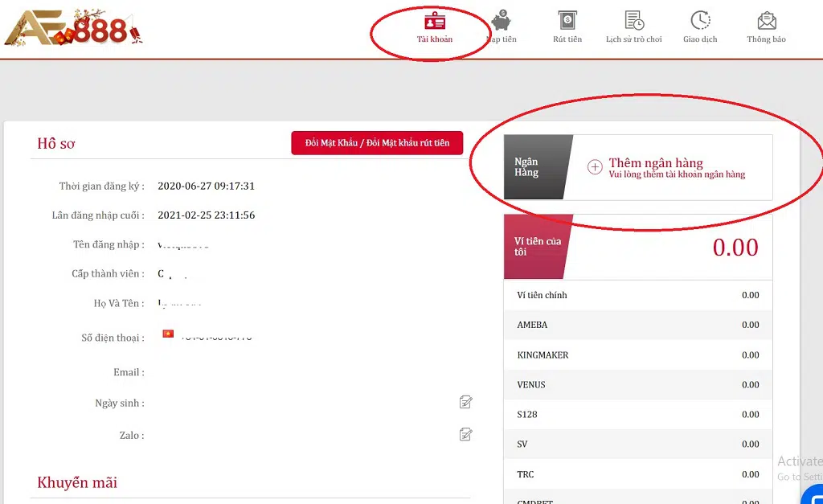This screenshot has width=823, height=504.
Task: Open the Tài khoản account icon
Action: (x=434, y=21)
